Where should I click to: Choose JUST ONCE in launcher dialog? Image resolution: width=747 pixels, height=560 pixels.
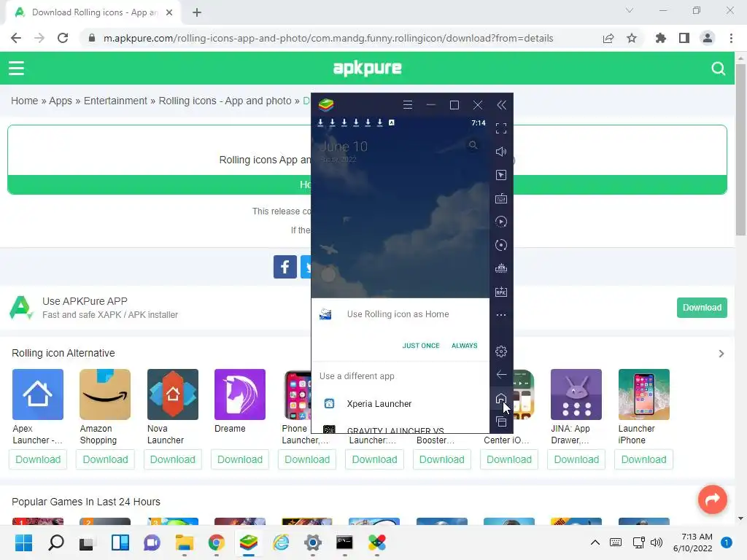click(421, 346)
